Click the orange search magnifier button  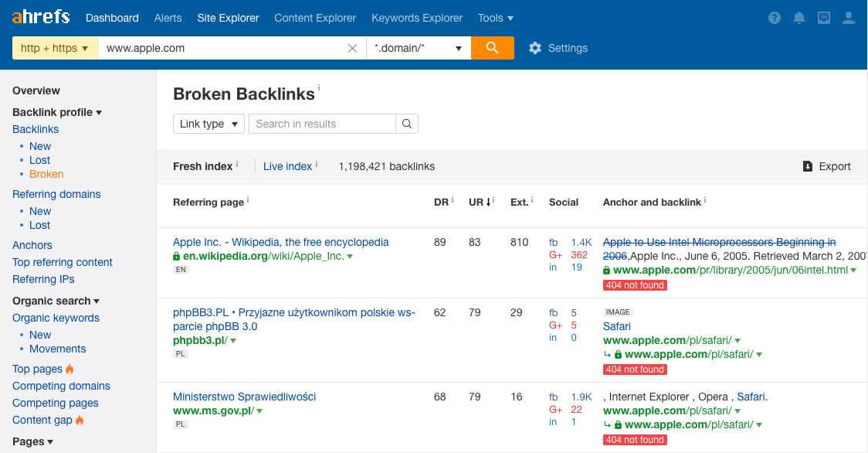point(492,48)
